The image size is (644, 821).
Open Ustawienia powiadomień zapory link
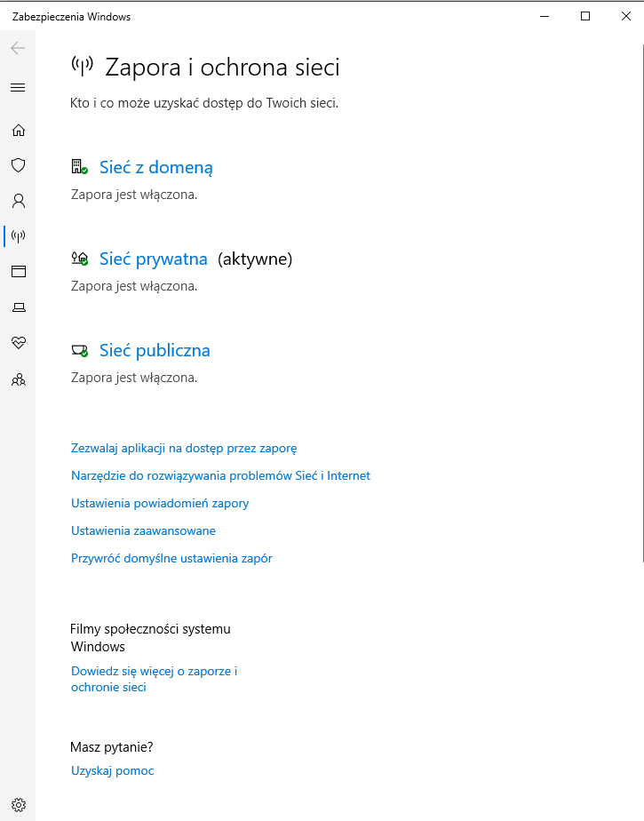pos(160,504)
